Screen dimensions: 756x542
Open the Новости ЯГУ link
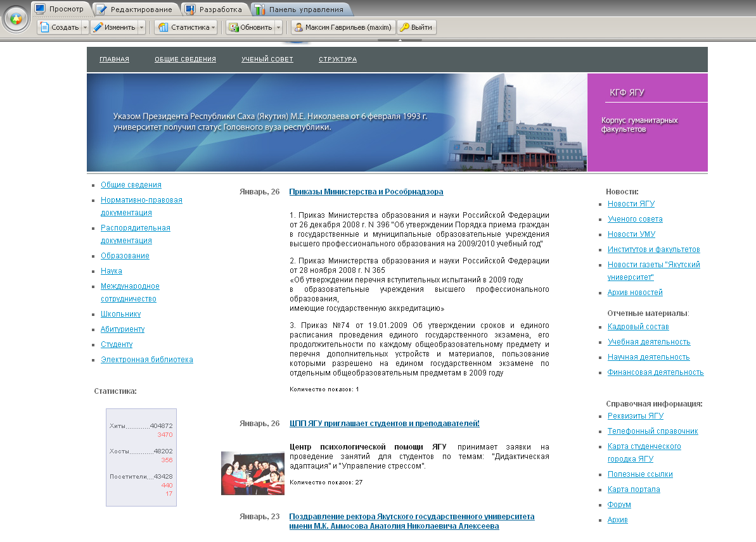click(631, 204)
